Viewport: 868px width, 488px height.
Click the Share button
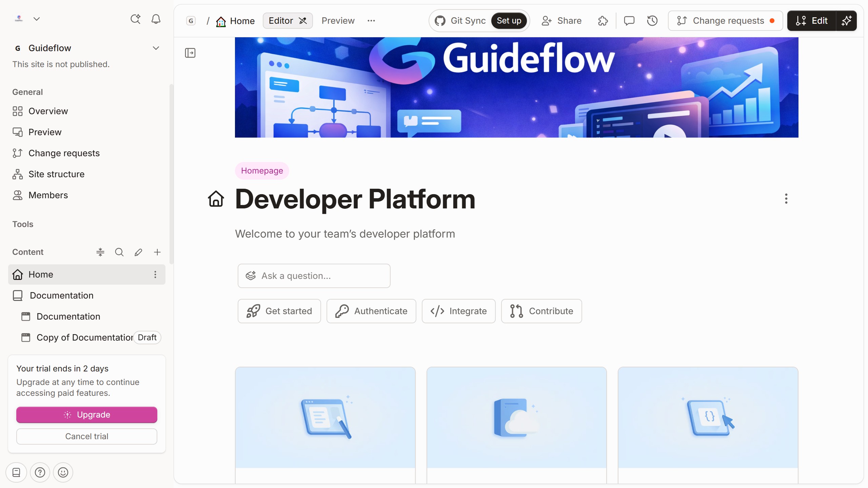point(561,21)
